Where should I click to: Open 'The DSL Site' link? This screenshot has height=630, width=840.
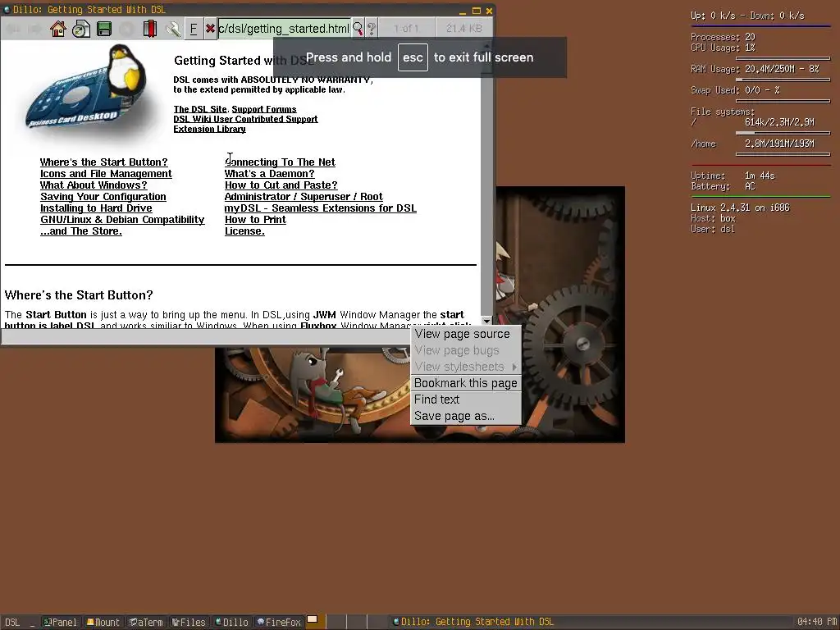tap(200, 109)
